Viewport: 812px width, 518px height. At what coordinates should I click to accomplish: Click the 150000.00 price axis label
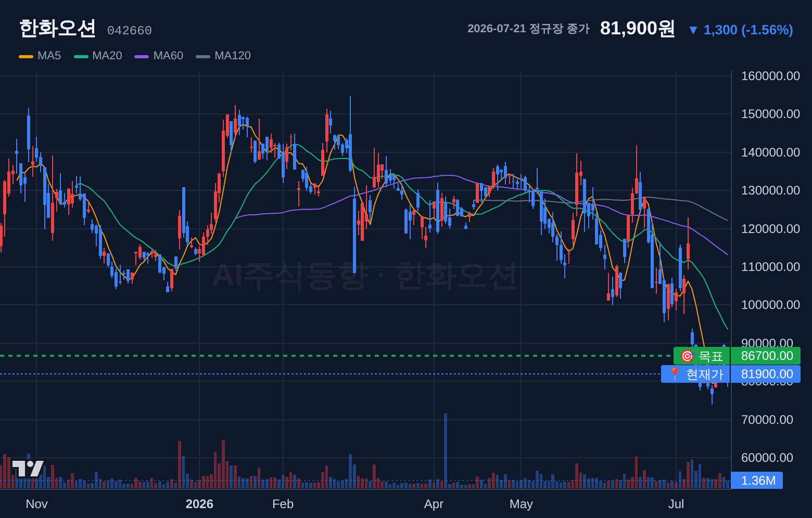click(770, 114)
